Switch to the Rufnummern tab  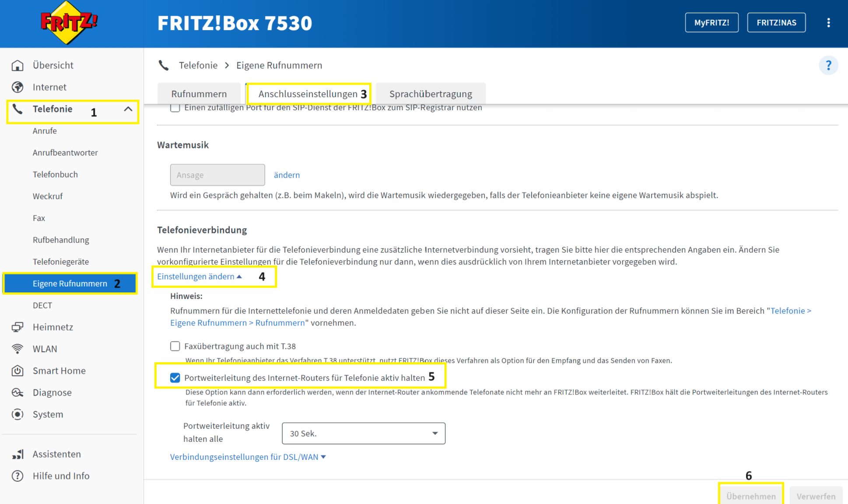coord(199,94)
